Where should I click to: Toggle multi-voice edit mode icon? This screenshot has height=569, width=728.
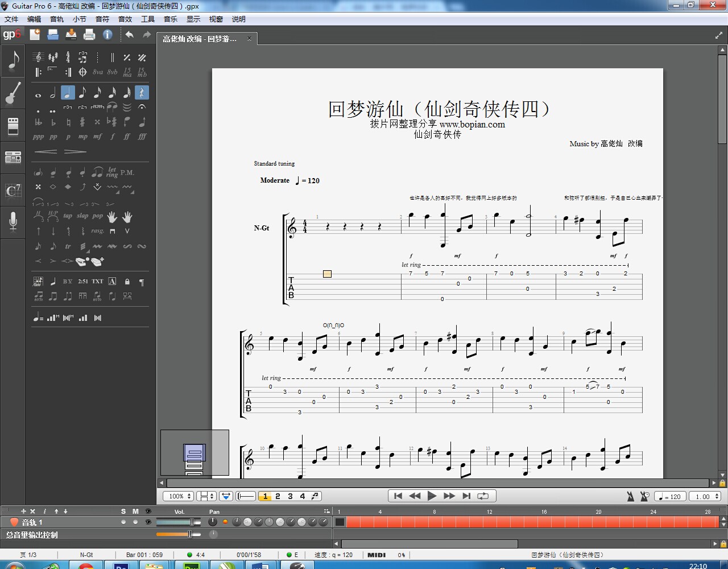[315, 496]
